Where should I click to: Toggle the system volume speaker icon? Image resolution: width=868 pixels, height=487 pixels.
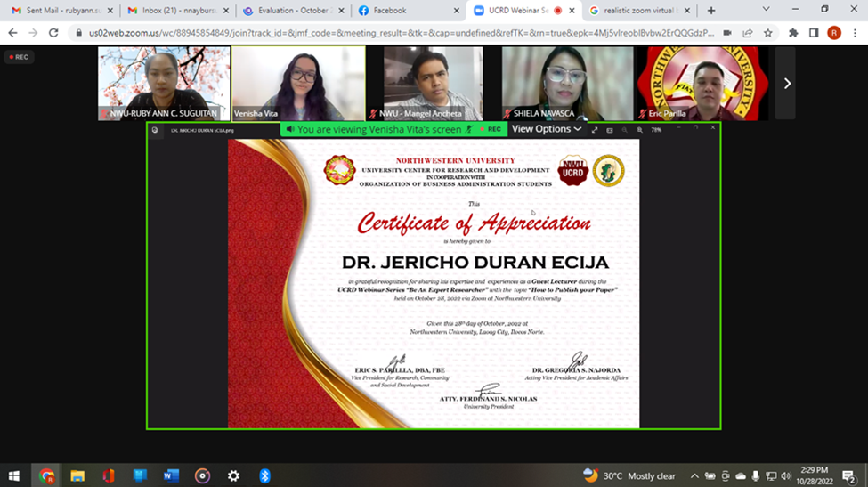784,475
